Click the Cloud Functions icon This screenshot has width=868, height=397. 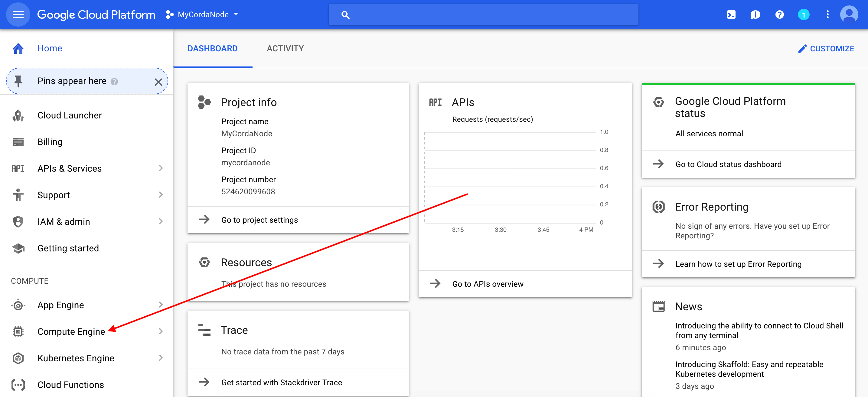(18, 385)
